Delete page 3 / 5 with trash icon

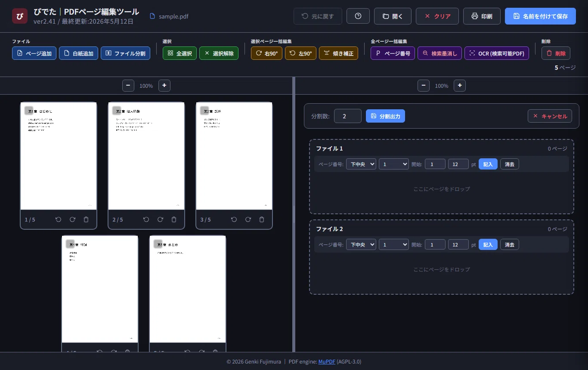[262, 219]
